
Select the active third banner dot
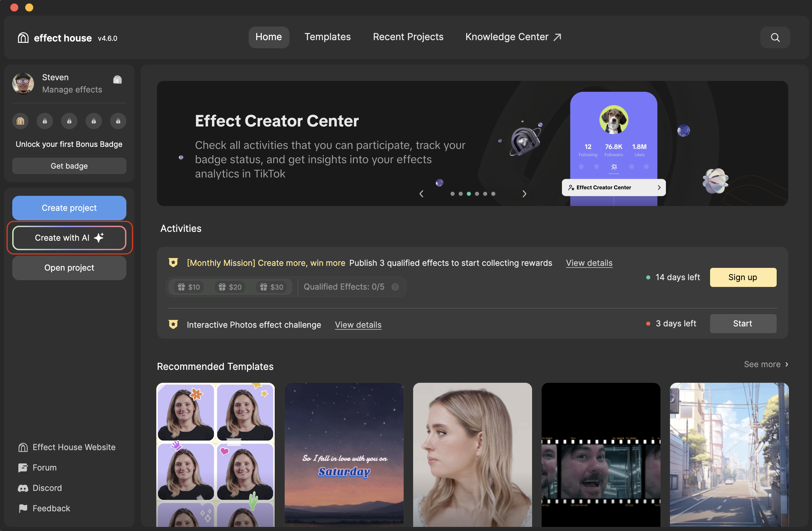[469, 194]
